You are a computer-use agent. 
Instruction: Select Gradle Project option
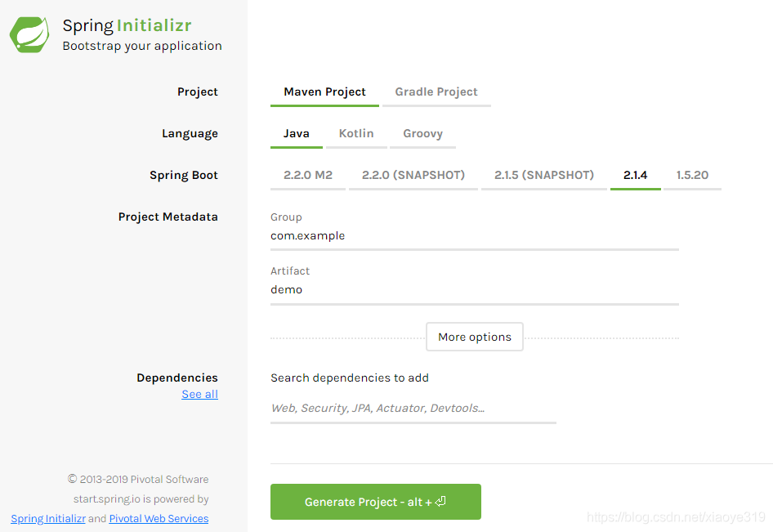[436, 92]
